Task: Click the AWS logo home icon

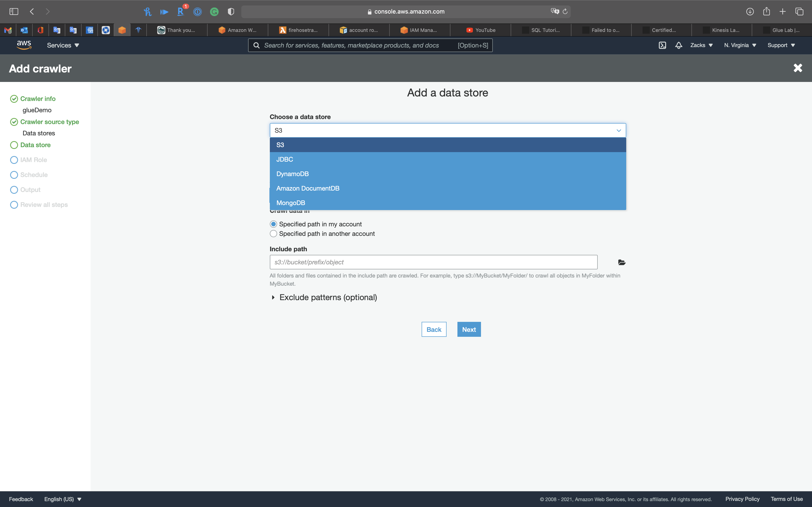Action: click(x=24, y=45)
